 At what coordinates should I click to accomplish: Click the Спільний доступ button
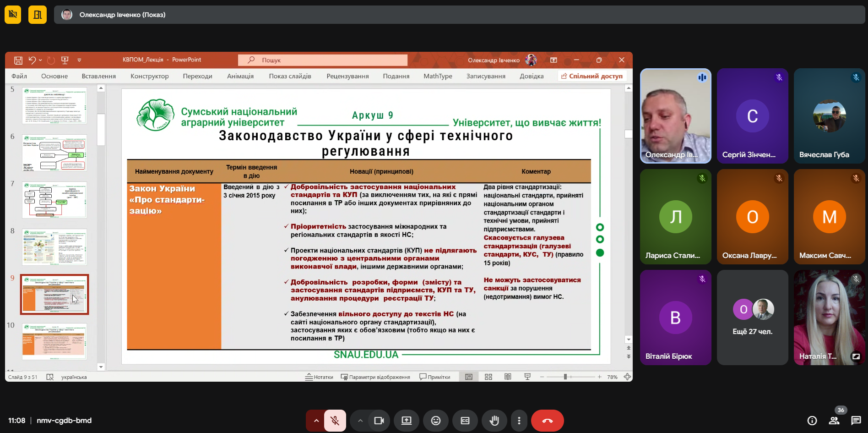592,76
